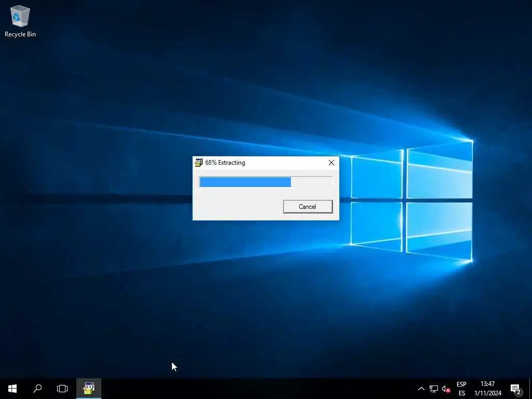Click the installer icon in dialog title bar
Screen dimensions: 532x399
point(199,163)
